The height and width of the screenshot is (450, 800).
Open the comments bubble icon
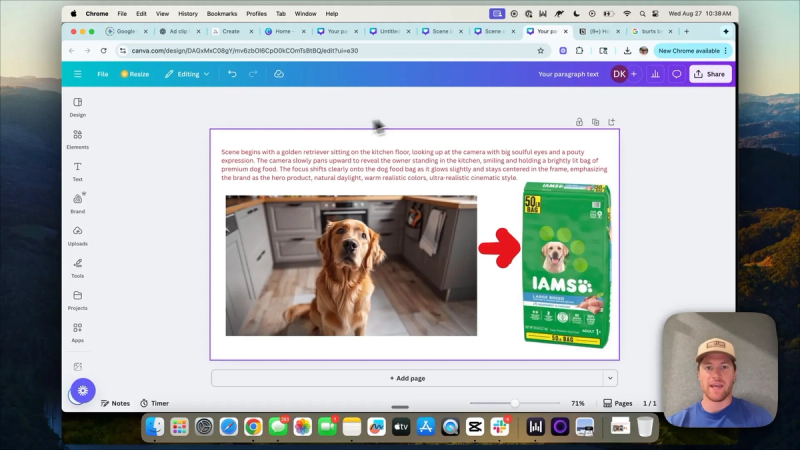pos(677,74)
